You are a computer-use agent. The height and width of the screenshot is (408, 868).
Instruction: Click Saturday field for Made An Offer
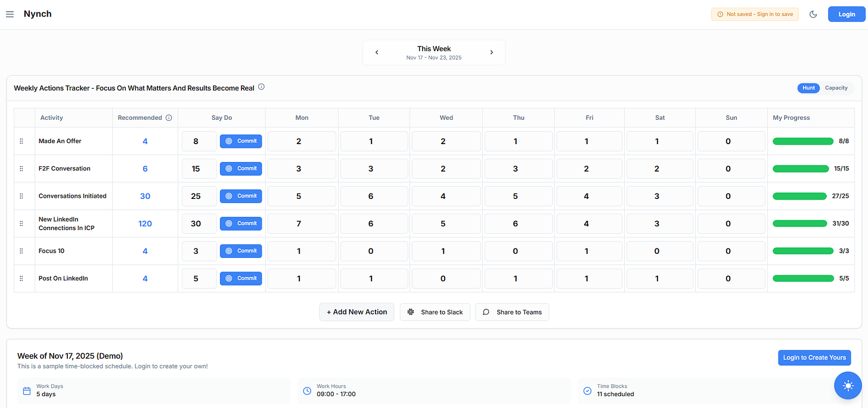[x=660, y=141]
